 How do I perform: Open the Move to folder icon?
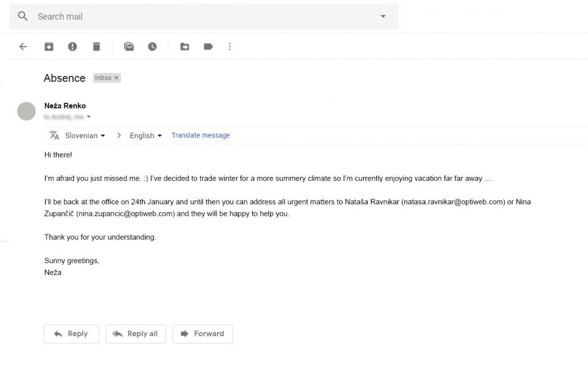184,47
